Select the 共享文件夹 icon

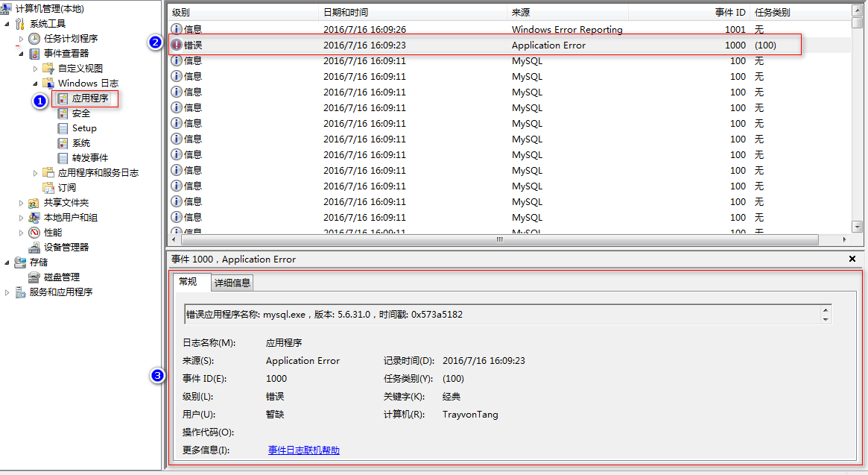pos(34,203)
